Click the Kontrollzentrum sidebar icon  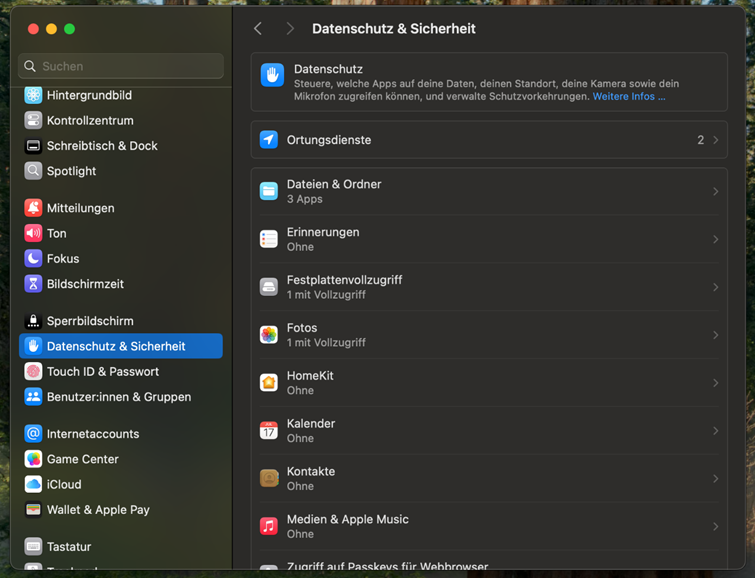(33, 120)
